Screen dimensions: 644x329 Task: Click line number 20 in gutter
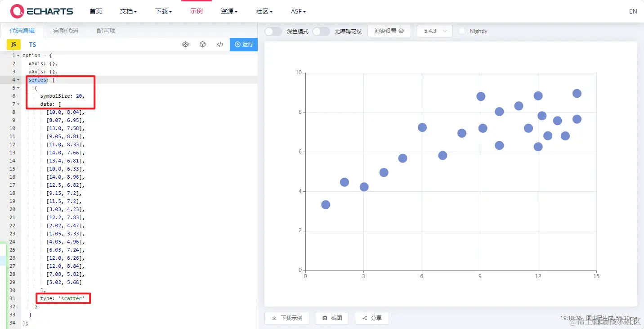click(x=12, y=209)
